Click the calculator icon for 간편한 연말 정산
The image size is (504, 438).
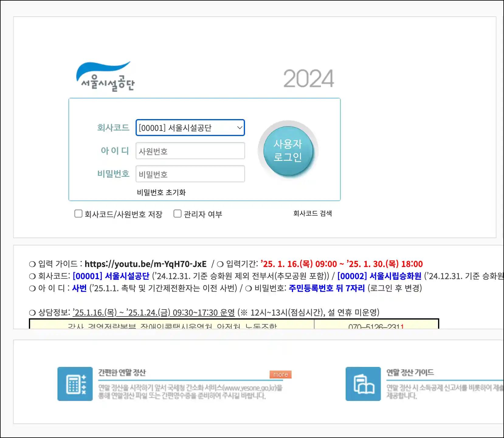tap(75, 384)
